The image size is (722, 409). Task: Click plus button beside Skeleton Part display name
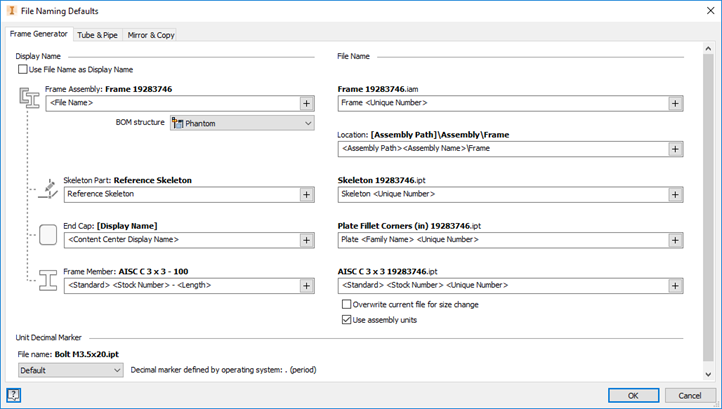(x=307, y=194)
